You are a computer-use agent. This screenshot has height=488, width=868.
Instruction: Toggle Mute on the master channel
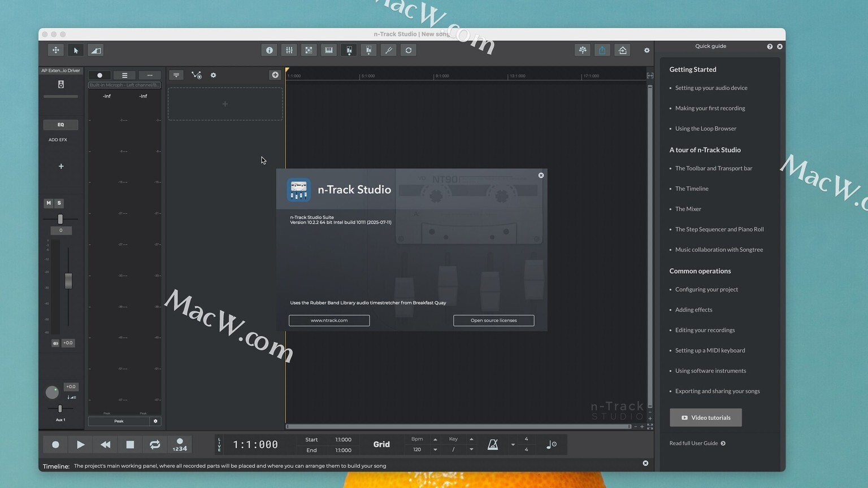coord(49,203)
